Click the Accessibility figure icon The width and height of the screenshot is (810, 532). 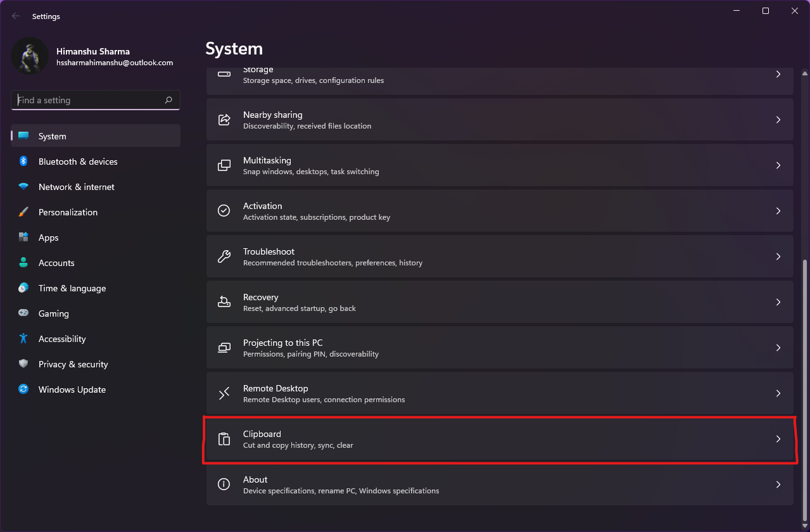pyautogui.click(x=23, y=339)
